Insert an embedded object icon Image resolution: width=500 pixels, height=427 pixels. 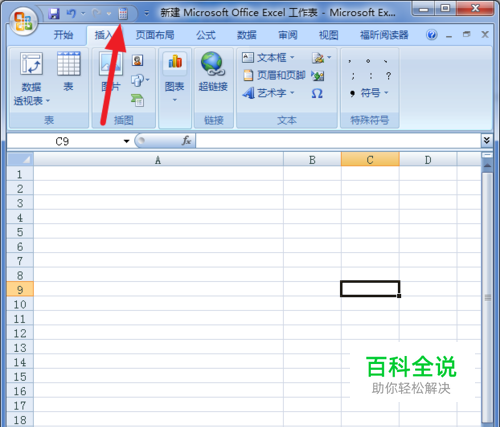tap(318, 76)
